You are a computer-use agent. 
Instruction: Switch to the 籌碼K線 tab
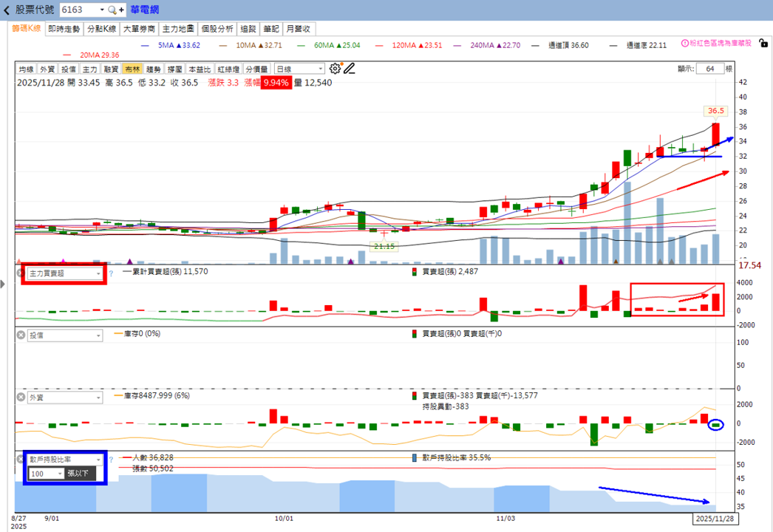click(27, 29)
